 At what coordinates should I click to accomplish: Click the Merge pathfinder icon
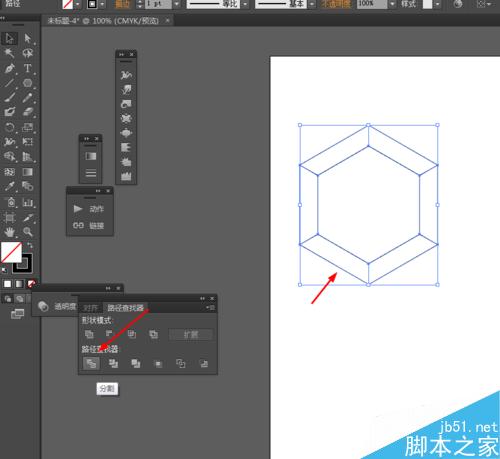pos(136,363)
